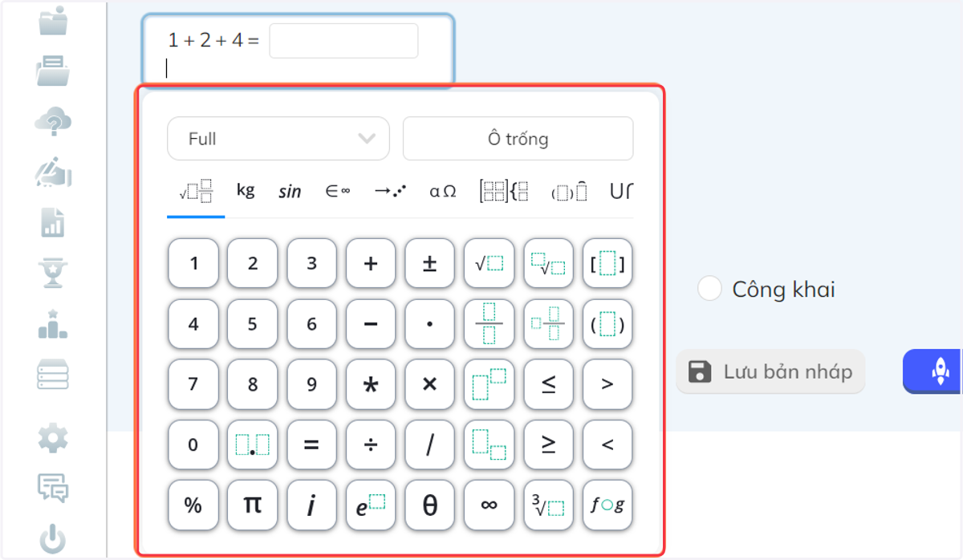This screenshot has height=560, width=963.
Task: Tap the number 1 key
Action: [x=193, y=263]
